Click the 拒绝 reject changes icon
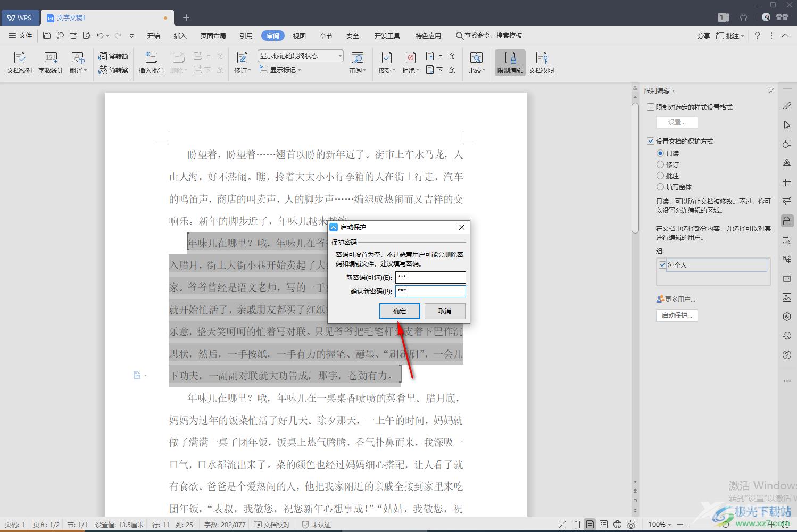This screenshot has height=532, width=797. point(410,63)
